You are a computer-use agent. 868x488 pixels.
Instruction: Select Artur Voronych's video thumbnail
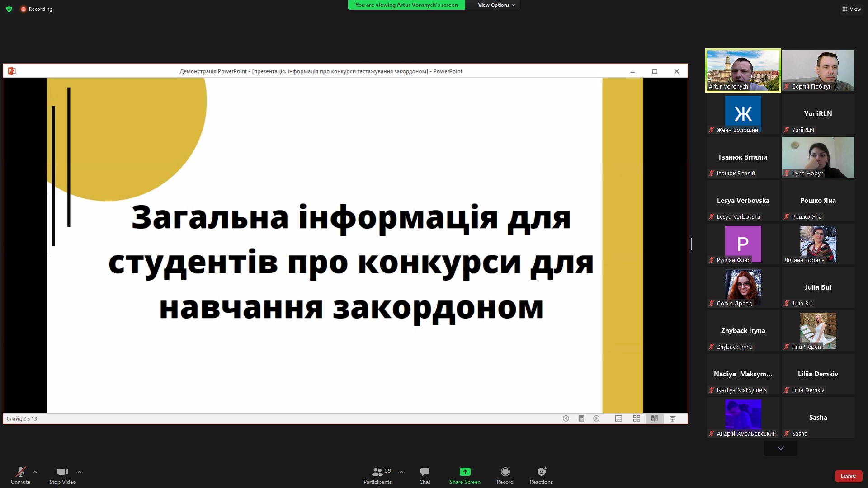(x=742, y=70)
